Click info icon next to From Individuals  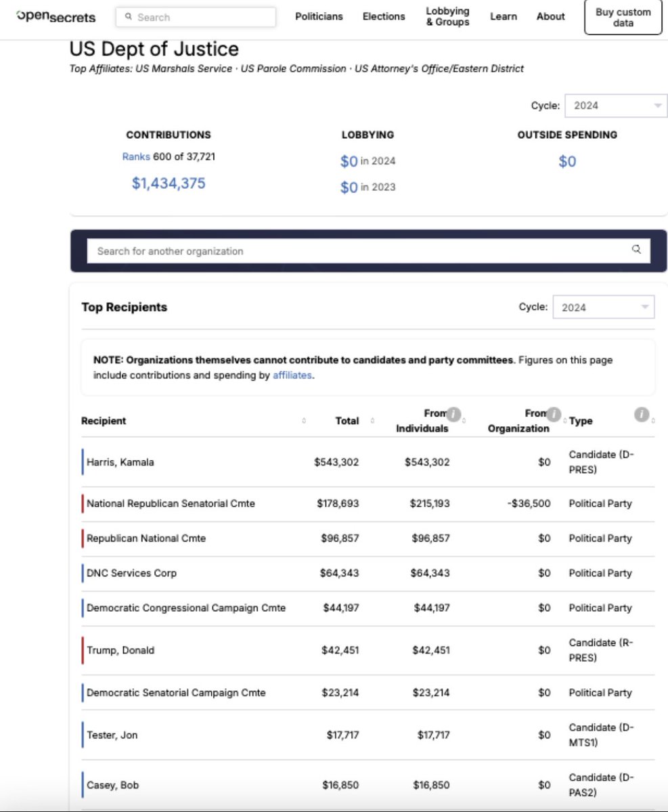point(453,414)
